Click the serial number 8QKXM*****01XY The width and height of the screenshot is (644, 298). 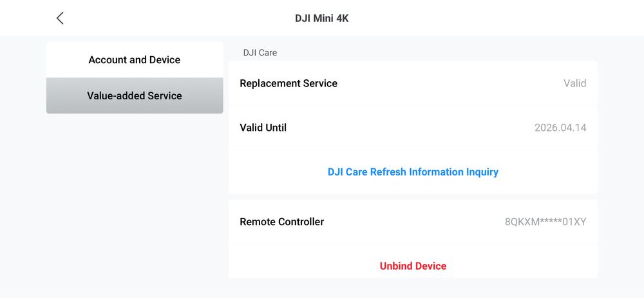coord(545,222)
